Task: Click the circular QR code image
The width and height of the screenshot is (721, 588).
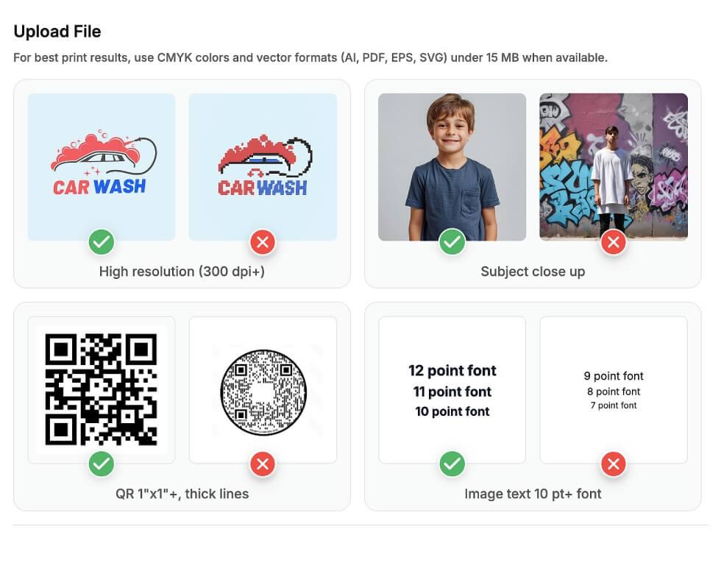Action: [x=263, y=390]
